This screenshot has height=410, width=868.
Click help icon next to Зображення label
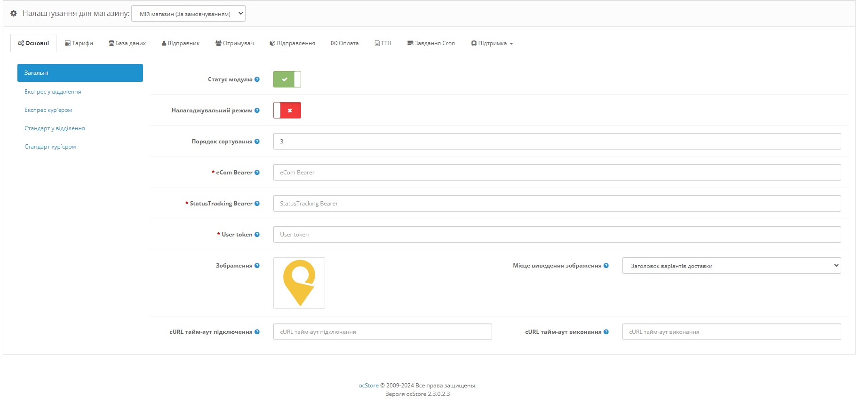click(x=257, y=266)
